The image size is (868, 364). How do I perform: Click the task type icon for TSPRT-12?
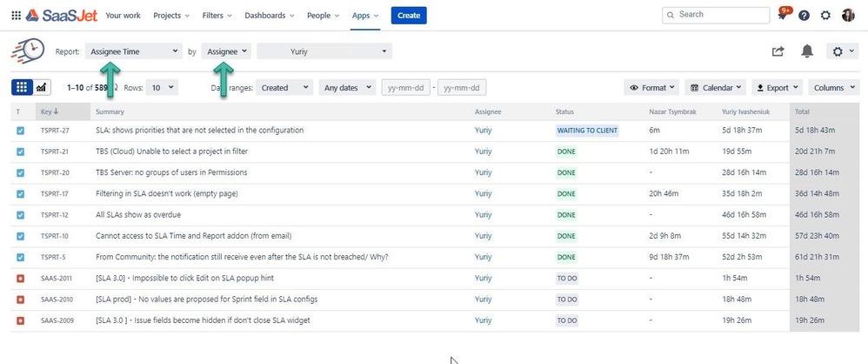click(x=21, y=215)
